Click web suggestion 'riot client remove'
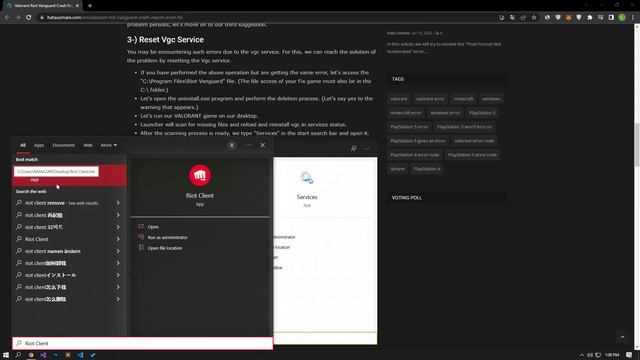 pos(61,203)
